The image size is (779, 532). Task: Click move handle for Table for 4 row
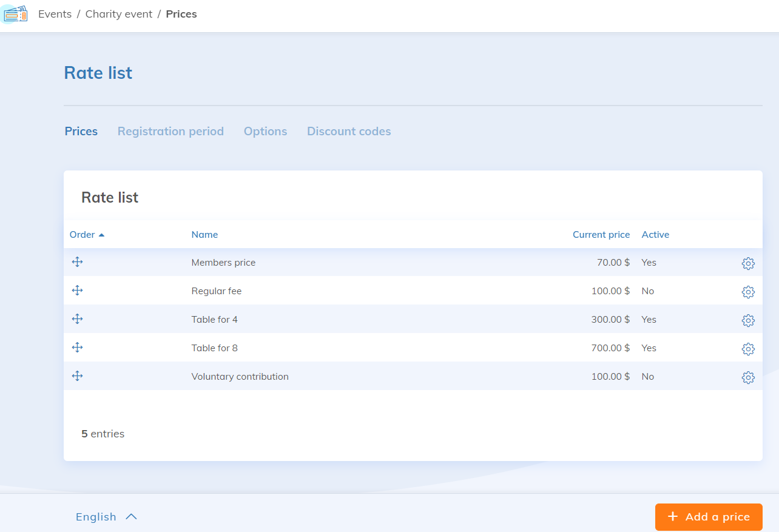77,319
